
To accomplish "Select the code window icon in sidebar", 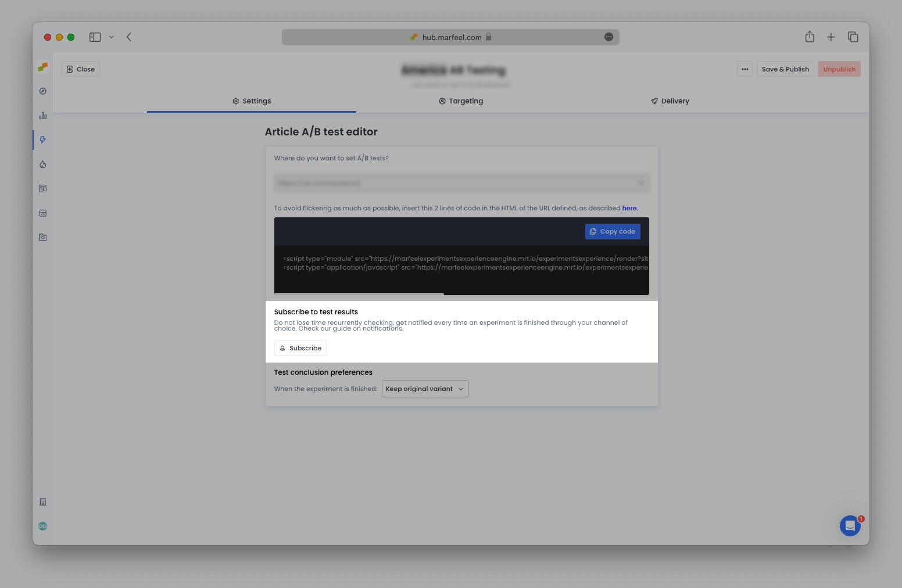I will pyautogui.click(x=42, y=213).
